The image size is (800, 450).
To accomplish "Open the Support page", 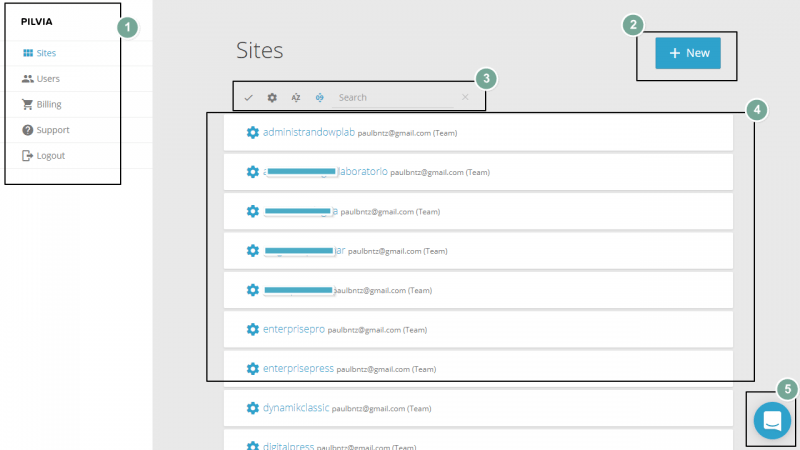I will (45, 130).
